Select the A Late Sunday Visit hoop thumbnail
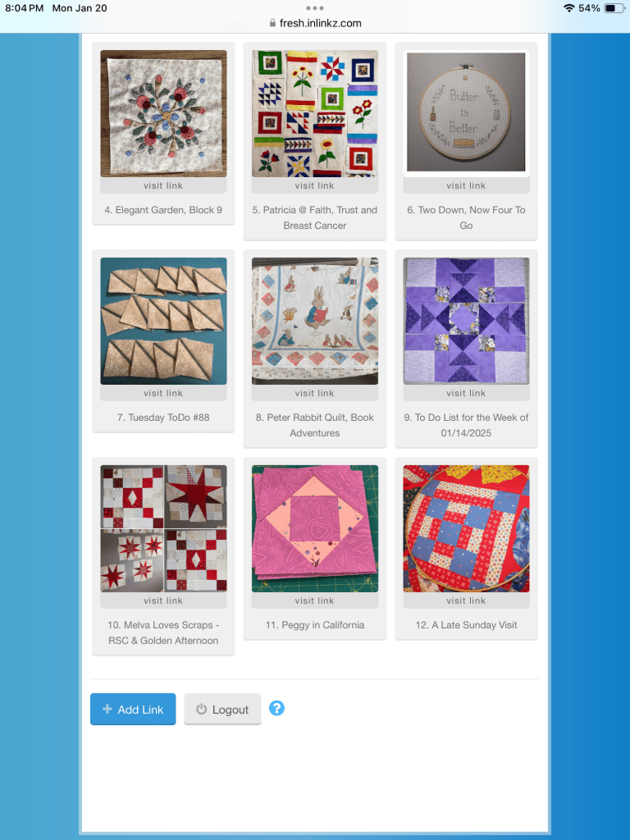This screenshot has height=840, width=630. click(x=466, y=528)
